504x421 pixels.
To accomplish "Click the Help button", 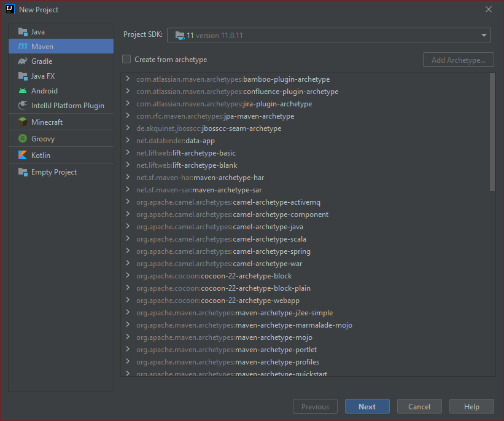I will click(471, 406).
